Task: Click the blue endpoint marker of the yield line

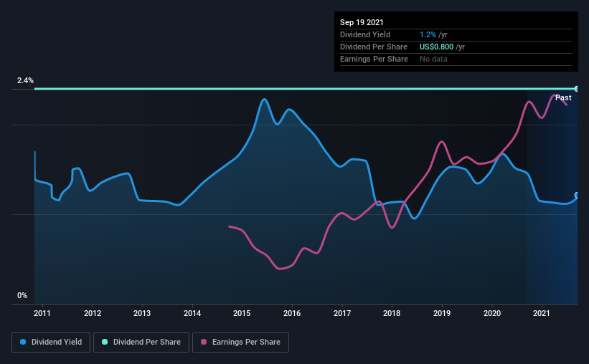Action: click(x=576, y=196)
